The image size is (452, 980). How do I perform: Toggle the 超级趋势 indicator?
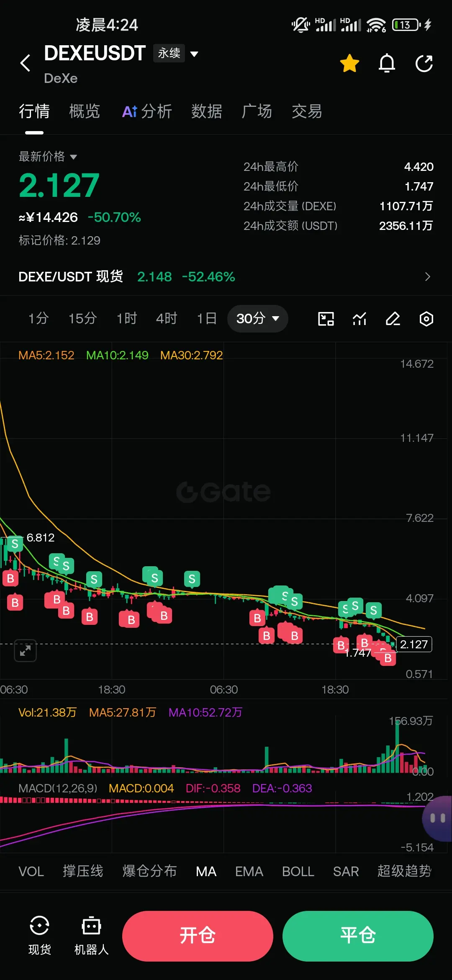click(x=404, y=872)
